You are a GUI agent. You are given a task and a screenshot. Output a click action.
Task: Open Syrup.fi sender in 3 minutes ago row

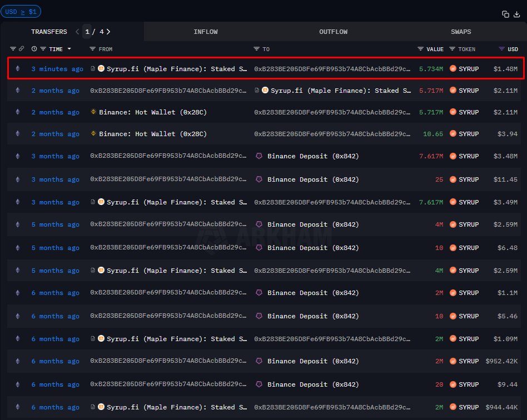pyautogui.click(x=177, y=68)
